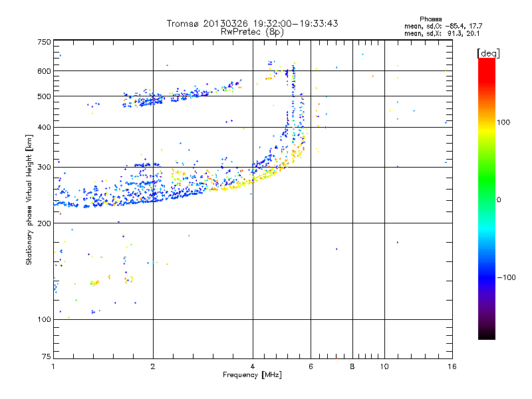Click the y-axis label '600'
Image resolution: width=532 pixels, height=399 pixels.
45,71
